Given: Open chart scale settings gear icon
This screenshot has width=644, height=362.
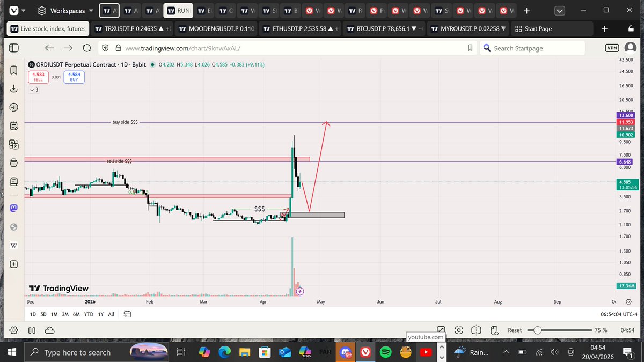Looking at the screenshot, I should 628,302.
